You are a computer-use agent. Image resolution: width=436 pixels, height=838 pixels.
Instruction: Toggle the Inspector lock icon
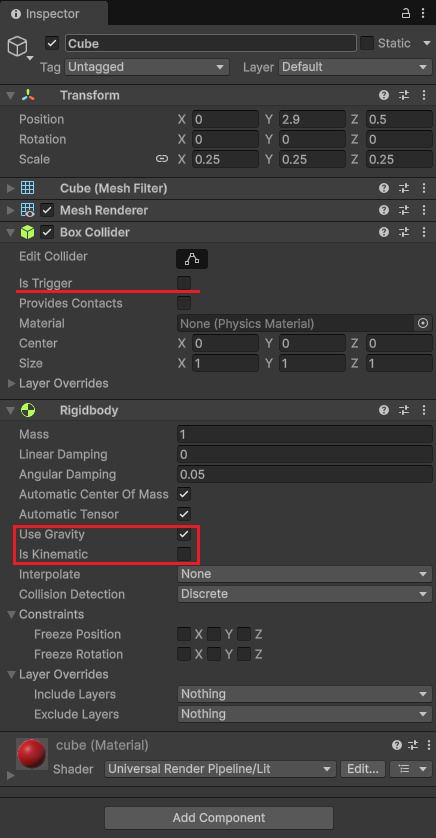(406, 13)
